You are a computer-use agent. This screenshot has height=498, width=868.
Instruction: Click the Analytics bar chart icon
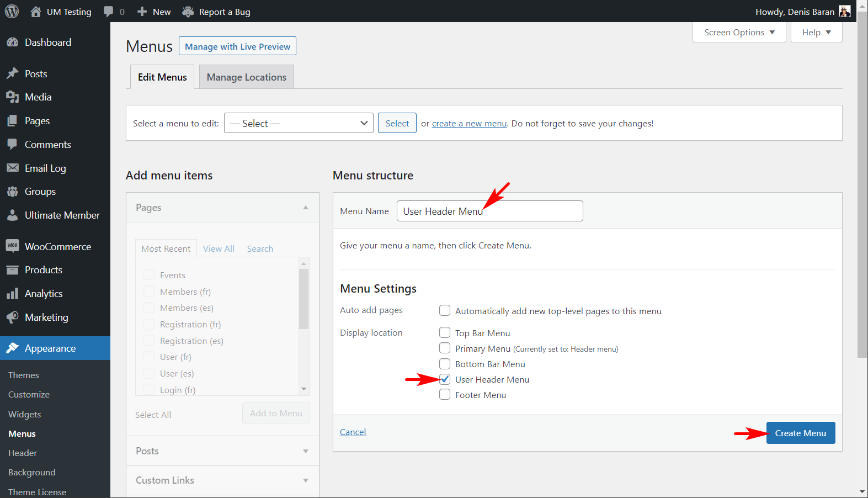[13, 294]
